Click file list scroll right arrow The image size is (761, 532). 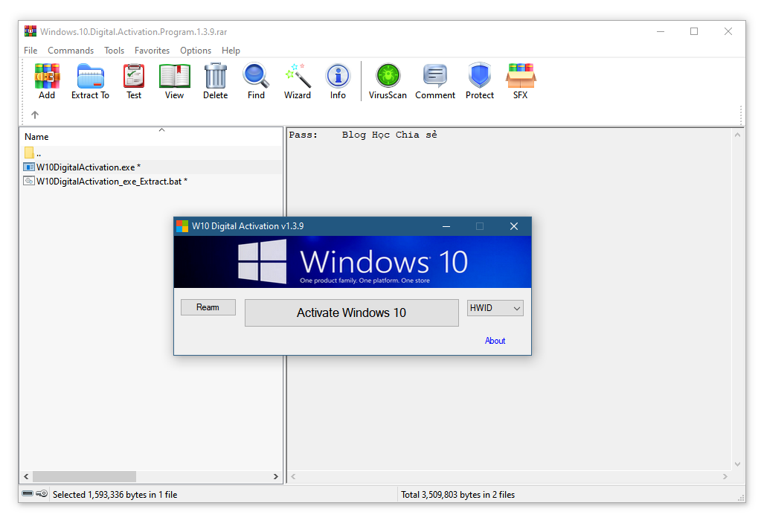(x=276, y=477)
